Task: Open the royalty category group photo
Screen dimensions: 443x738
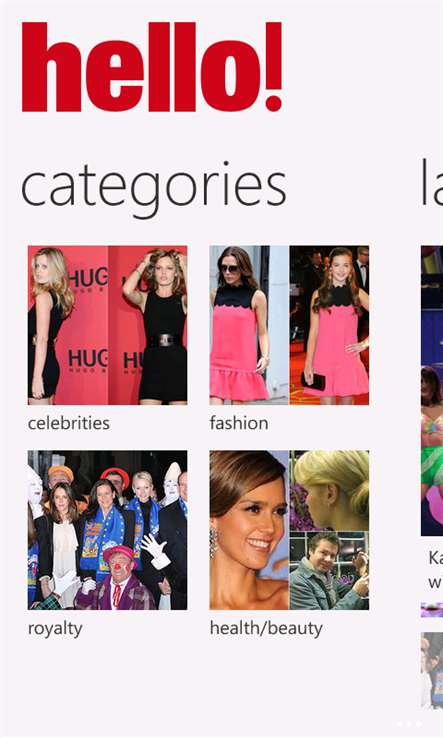Action: point(107,530)
